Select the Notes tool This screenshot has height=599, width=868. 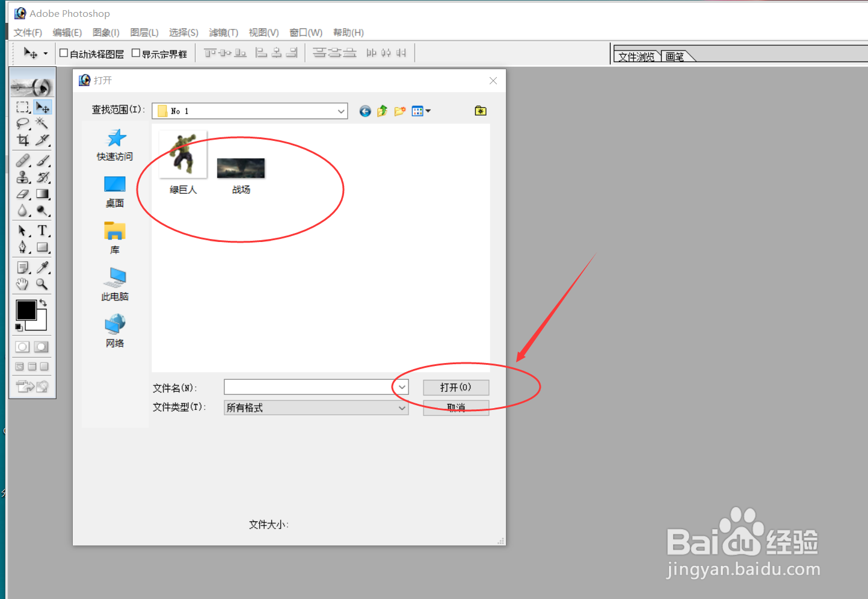click(x=23, y=267)
